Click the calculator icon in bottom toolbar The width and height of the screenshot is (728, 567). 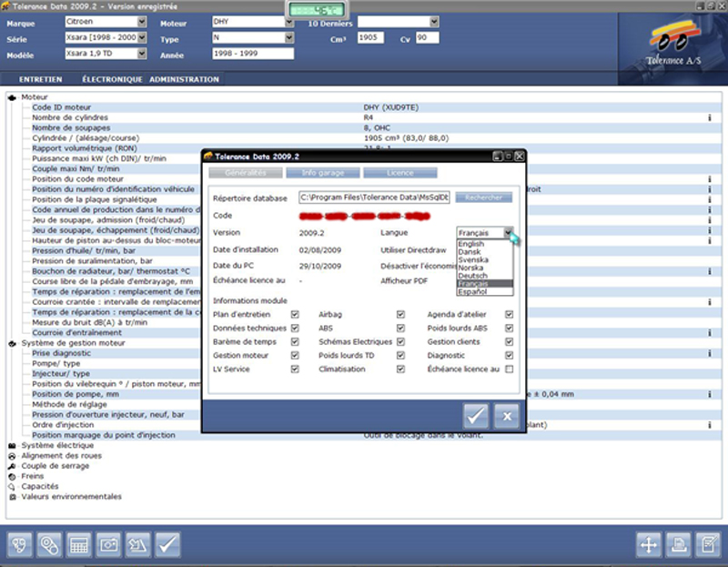79,544
